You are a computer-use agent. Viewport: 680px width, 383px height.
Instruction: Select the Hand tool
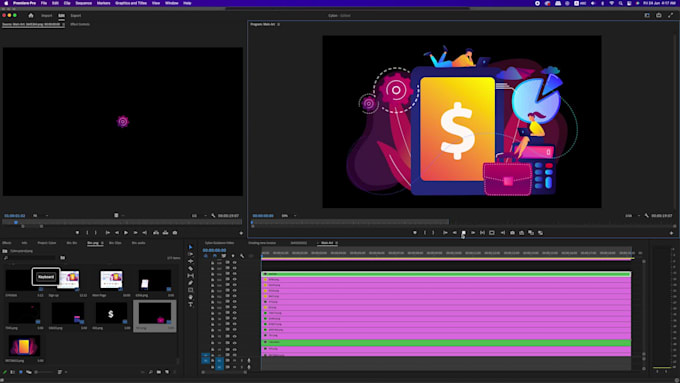pyautogui.click(x=190, y=297)
